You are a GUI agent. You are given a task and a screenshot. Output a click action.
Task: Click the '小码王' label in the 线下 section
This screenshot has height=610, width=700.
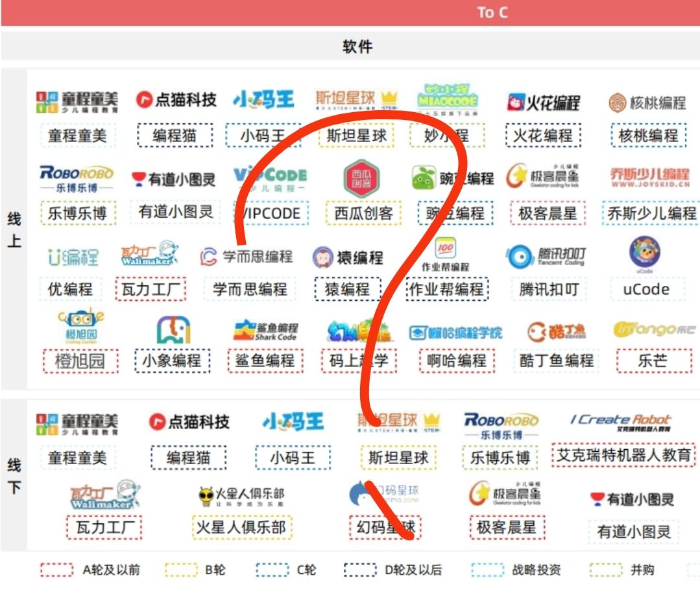point(293,458)
